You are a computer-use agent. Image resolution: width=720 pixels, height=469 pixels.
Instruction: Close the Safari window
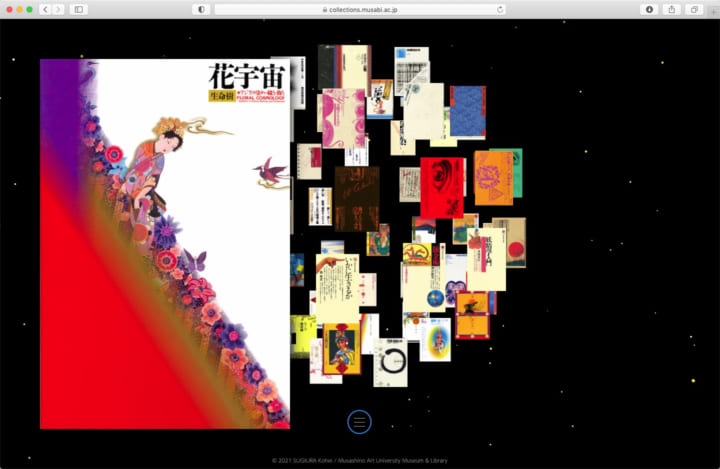[x=9, y=9]
